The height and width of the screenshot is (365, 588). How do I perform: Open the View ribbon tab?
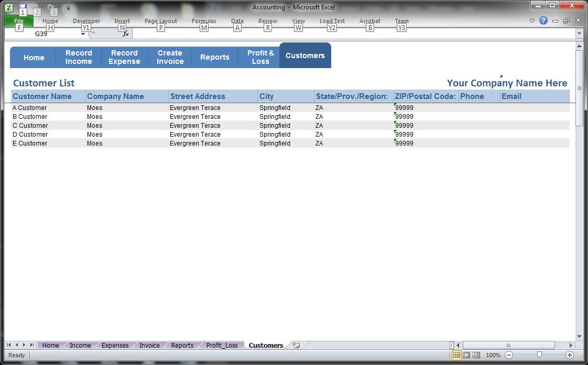point(298,21)
